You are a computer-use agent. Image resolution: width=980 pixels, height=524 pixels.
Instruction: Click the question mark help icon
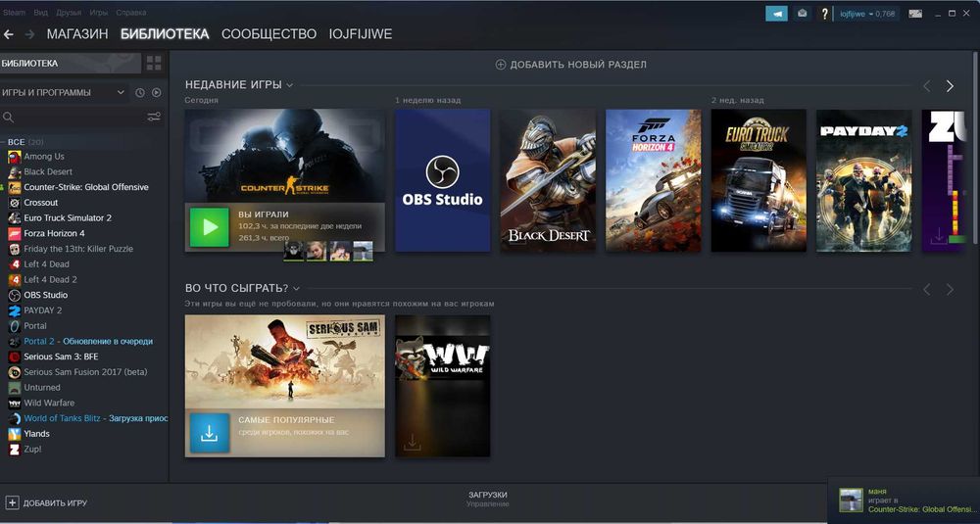[824, 13]
